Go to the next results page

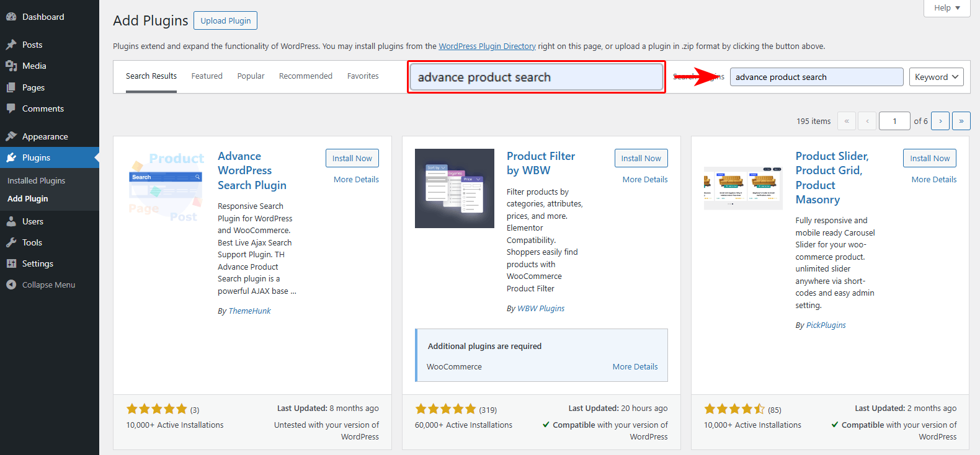coord(940,121)
